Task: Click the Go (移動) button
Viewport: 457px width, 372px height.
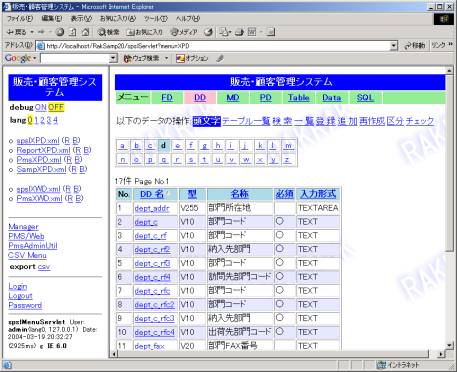Action: 414,46
